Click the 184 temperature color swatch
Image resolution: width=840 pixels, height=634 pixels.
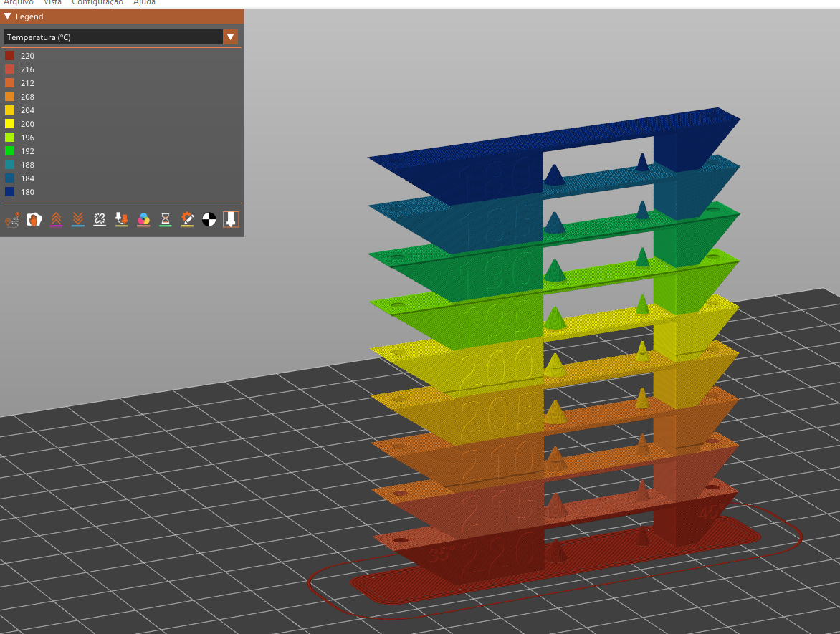tap(9, 178)
